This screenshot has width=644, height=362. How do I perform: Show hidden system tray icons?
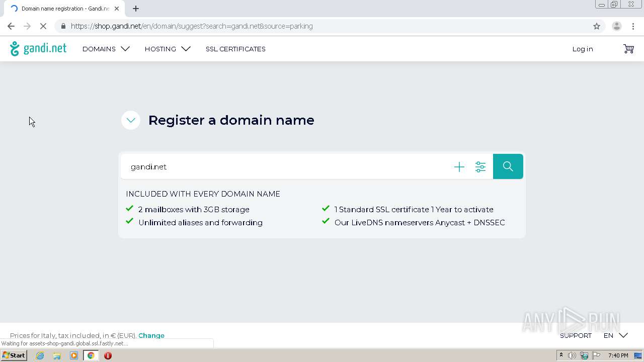pyautogui.click(x=561, y=355)
